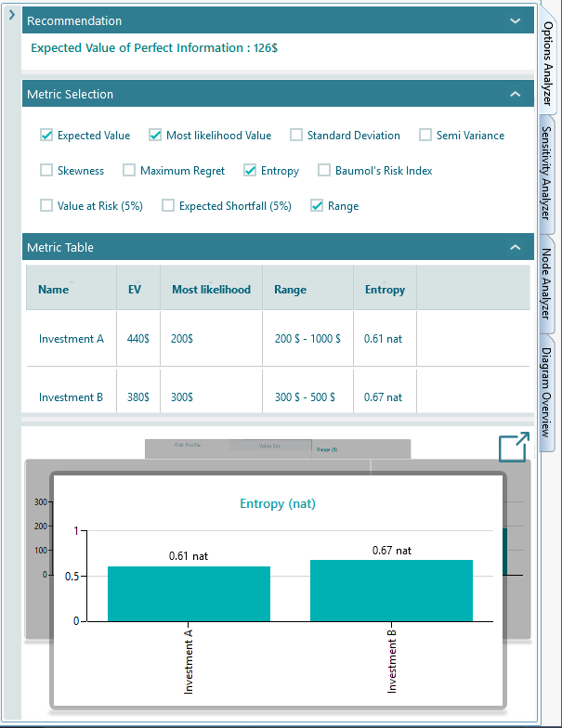This screenshot has height=728, width=562.
Task: Collapse the Metric Table section
Action: 516,247
